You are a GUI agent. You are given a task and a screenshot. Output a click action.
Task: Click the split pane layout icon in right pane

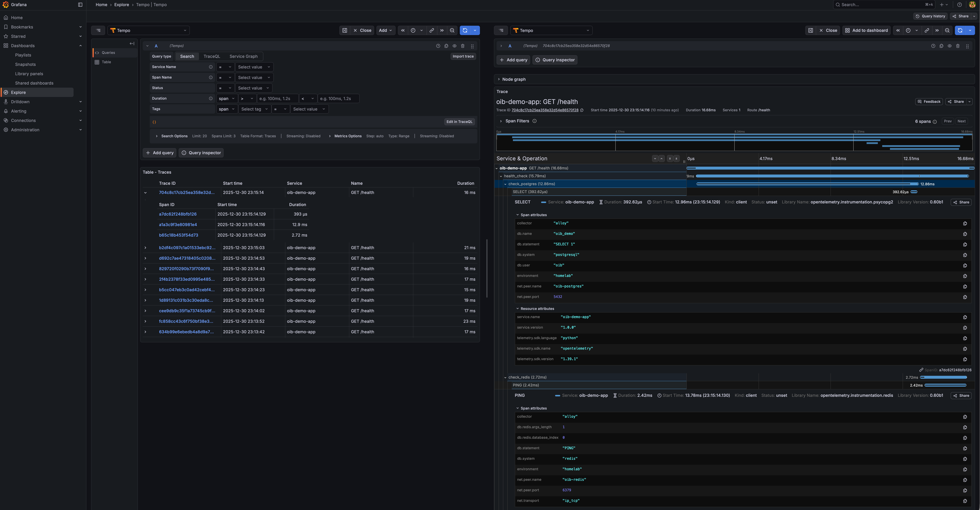click(810, 30)
